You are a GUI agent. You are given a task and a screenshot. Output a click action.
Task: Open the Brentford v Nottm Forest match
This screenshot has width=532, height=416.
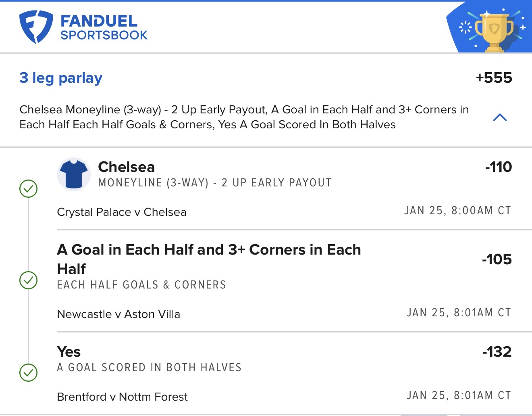pyautogui.click(x=122, y=397)
